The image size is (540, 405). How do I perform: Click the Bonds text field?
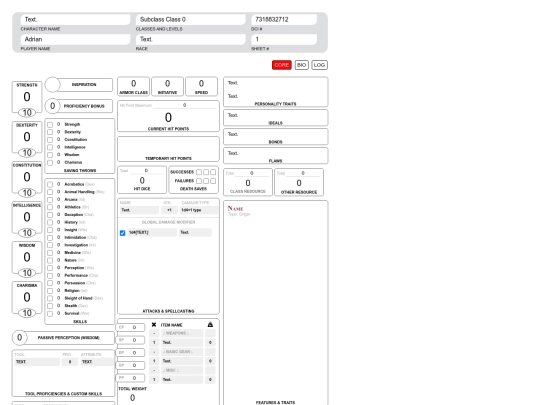tap(276, 135)
